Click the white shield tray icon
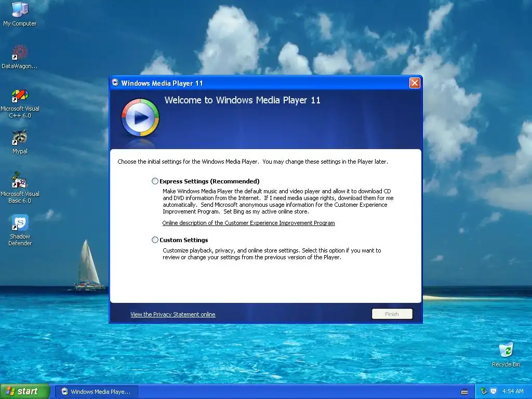 coord(494,391)
